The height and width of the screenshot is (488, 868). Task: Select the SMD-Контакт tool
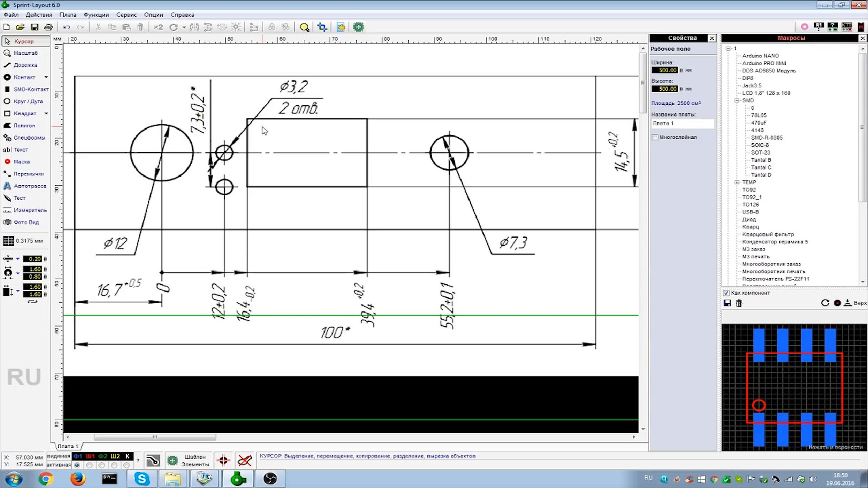(27, 89)
